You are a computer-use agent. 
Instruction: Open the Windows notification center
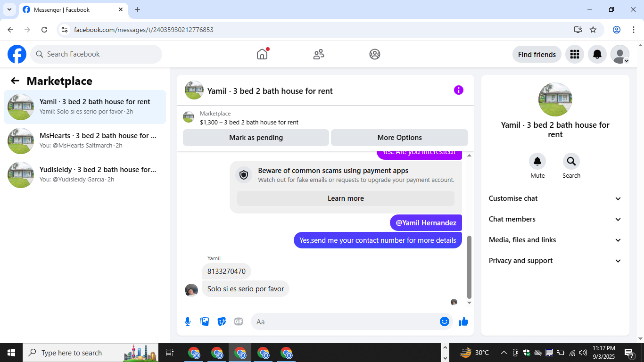[629, 353]
